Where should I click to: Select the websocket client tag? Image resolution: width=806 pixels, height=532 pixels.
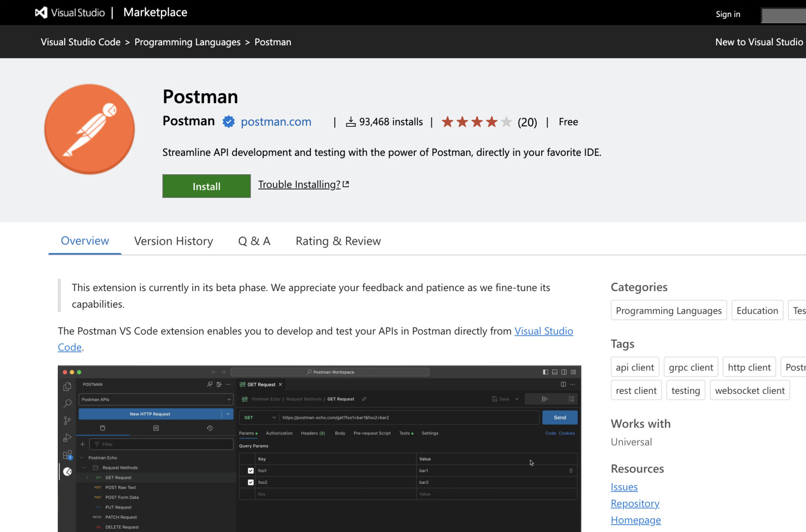pyautogui.click(x=750, y=390)
